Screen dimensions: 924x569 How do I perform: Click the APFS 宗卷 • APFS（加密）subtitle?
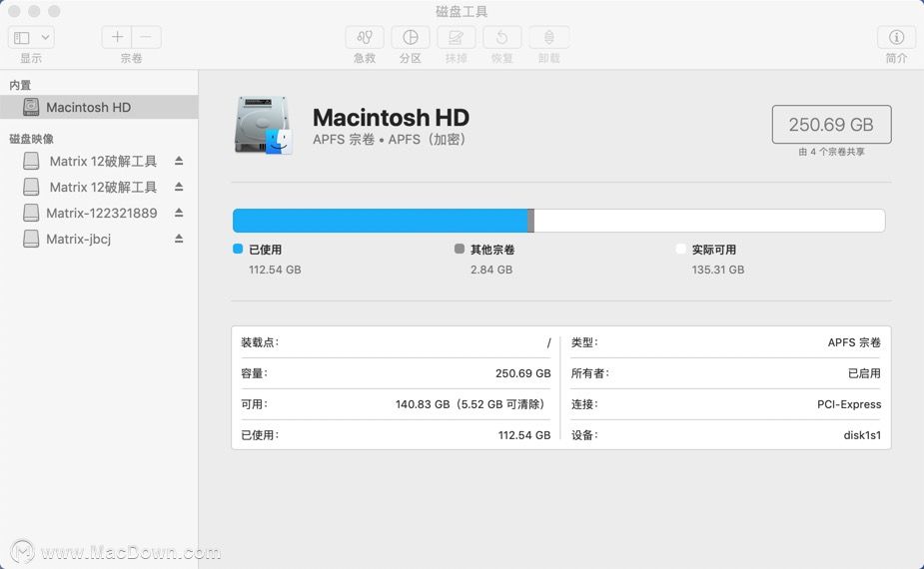(x=390, y=140)
